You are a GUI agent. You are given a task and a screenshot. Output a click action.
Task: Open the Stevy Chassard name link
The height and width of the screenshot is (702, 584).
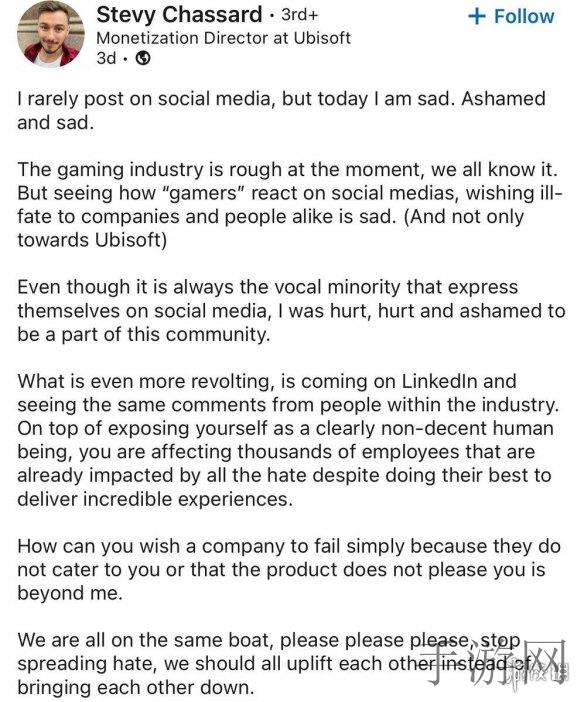(179, 14)
